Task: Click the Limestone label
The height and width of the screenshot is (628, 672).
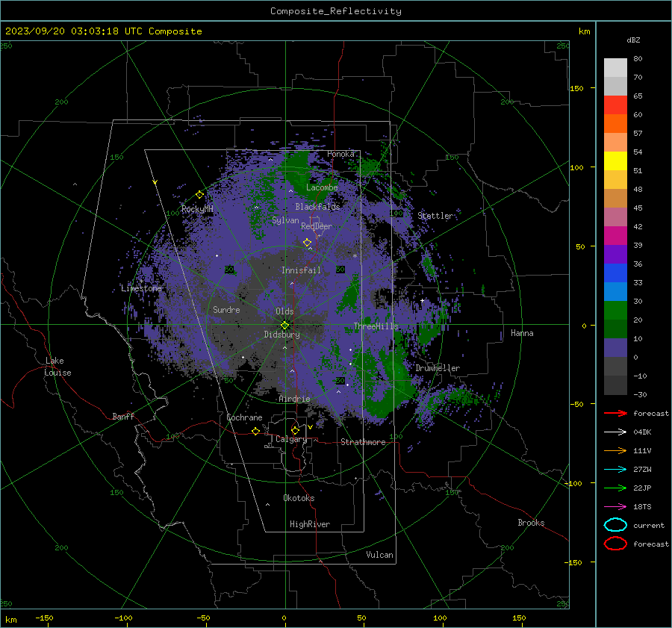Action: pos(141,288)
